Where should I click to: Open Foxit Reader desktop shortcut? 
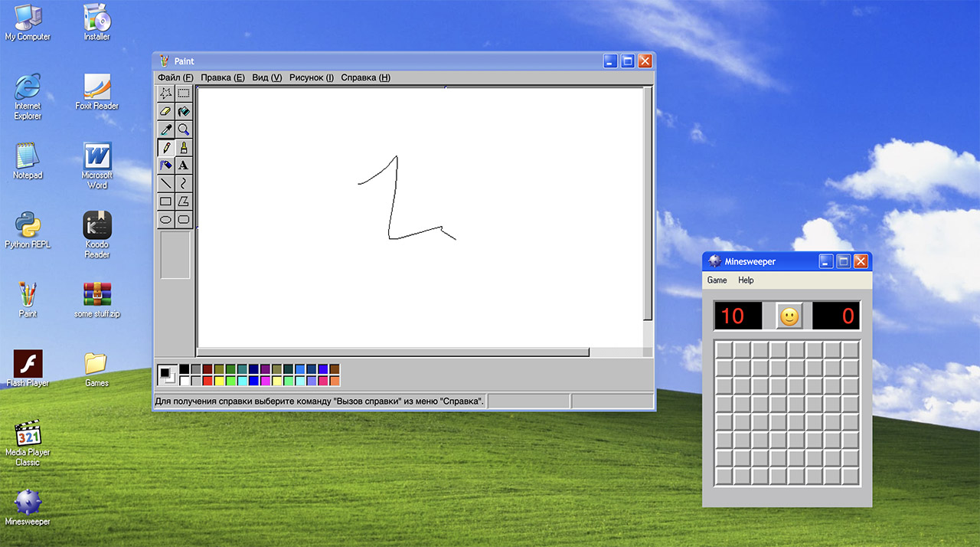point(97,92)
